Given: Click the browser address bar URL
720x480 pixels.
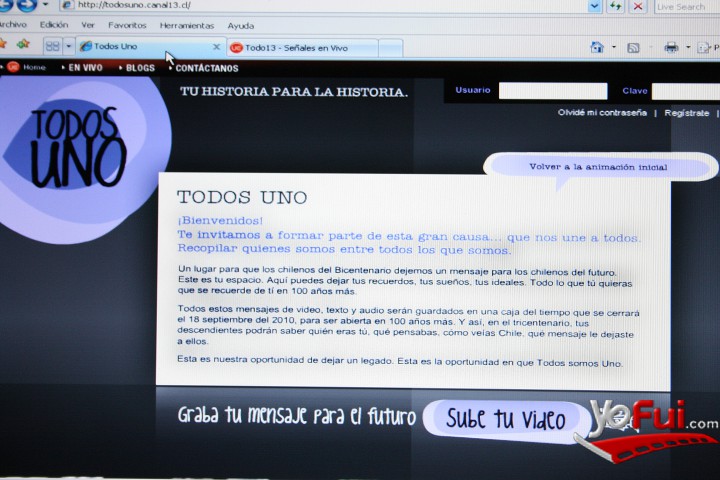Looking at the screenshot, I should tap(134, 5).
